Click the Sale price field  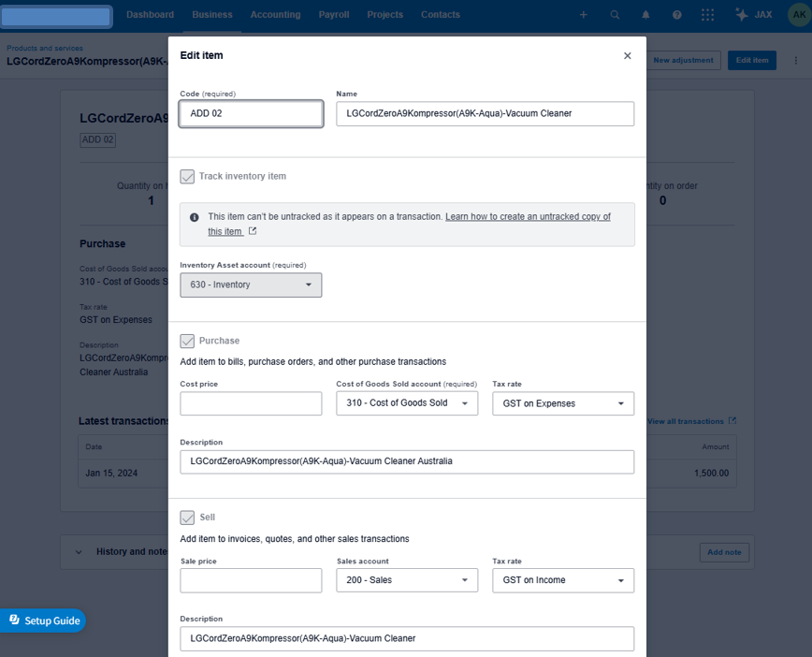click(251, 580)
